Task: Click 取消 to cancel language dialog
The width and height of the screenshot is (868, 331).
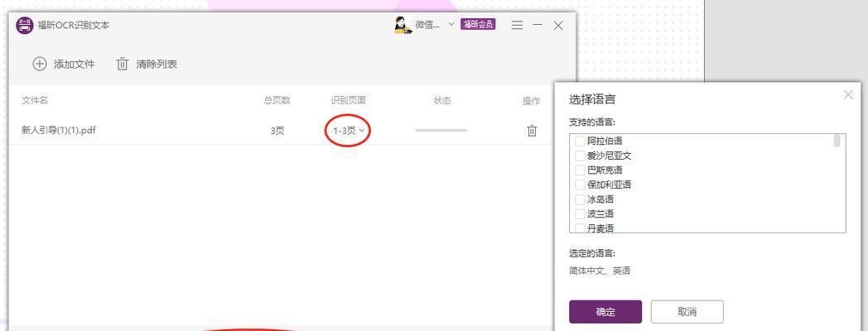Action: pos(687,312)
